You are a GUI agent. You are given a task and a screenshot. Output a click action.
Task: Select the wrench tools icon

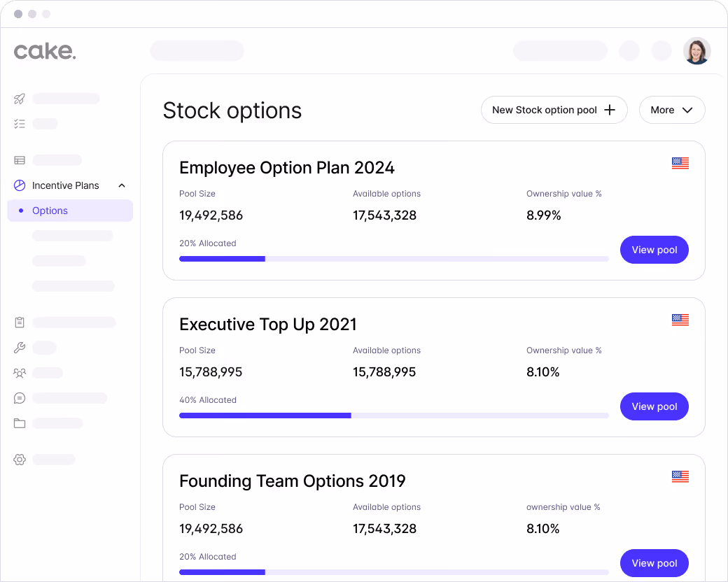20,348
